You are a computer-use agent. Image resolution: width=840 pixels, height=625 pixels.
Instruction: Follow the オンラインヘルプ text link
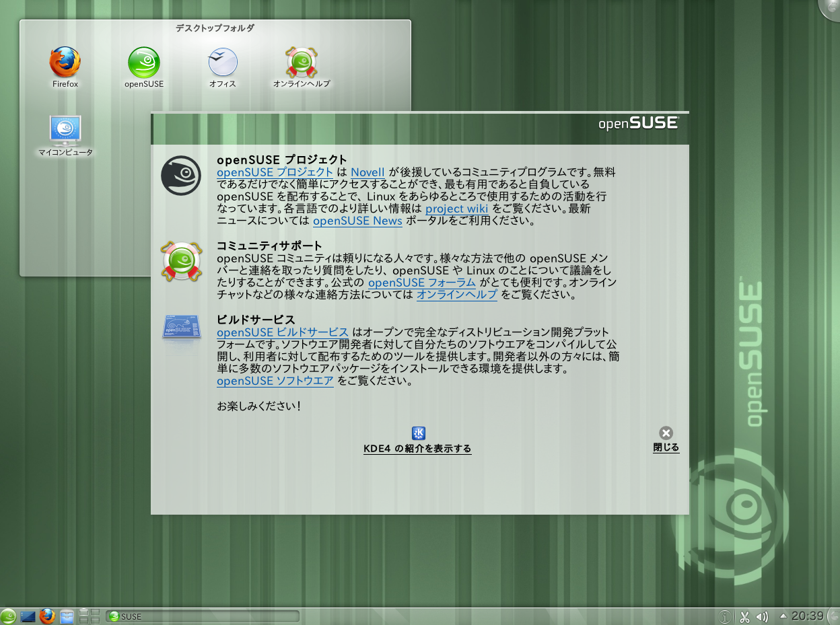click(457, 295)
